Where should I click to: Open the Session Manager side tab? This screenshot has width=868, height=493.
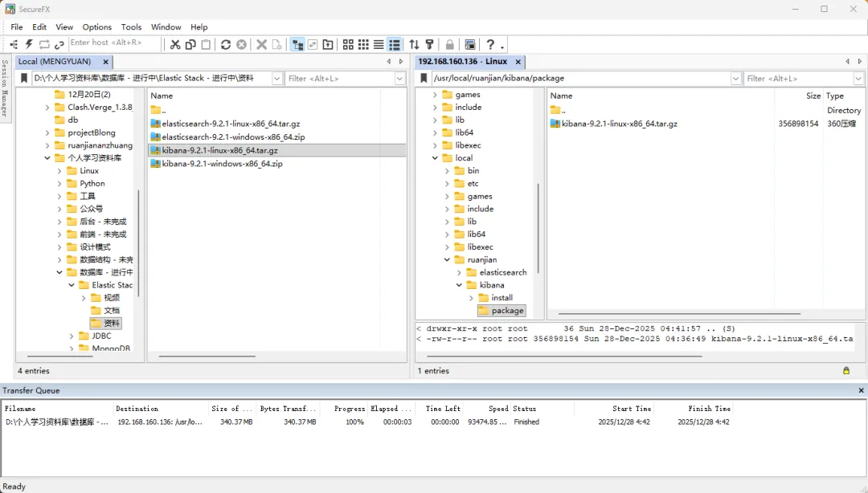[5, 88]
